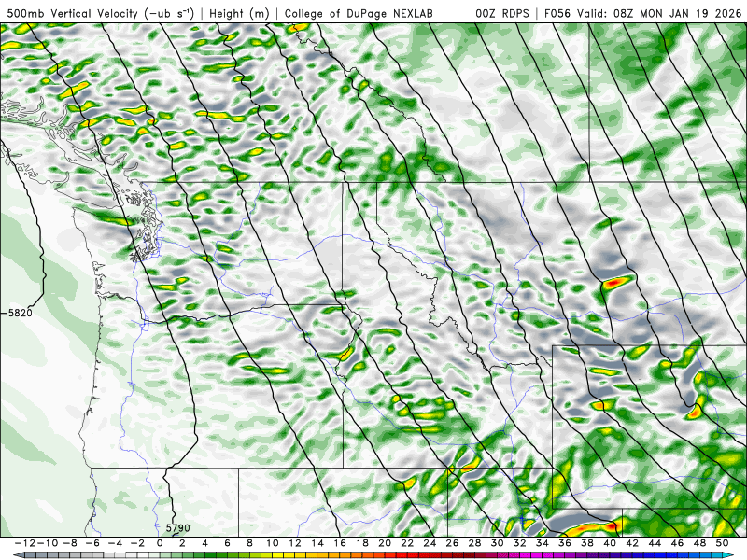Click the 24 value on the color scale
747x560 pixels.
[430, 543]
